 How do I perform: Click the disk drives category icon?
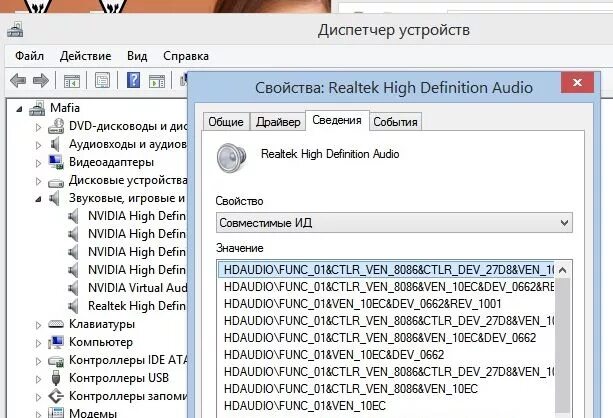point(56,183)
